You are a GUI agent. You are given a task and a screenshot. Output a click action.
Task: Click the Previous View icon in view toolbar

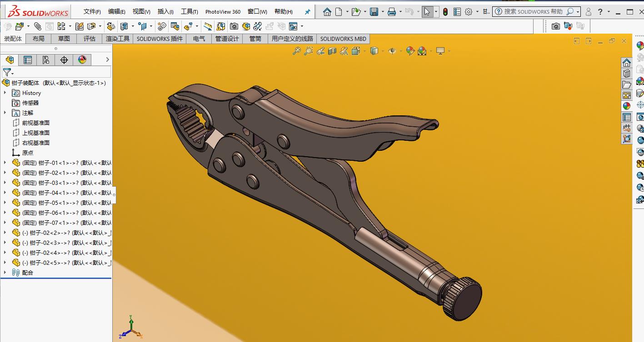click(x=320, y=51)
